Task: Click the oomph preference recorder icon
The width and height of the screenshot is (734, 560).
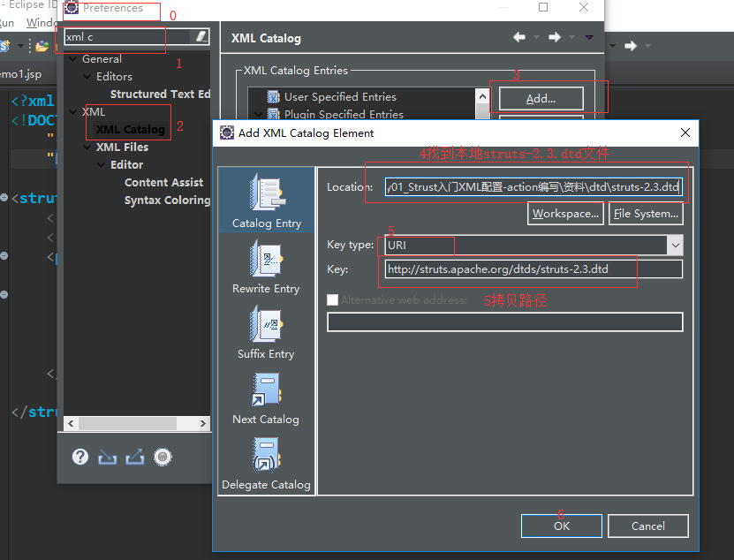Action: pyautogui.click(x=163, y=457)
